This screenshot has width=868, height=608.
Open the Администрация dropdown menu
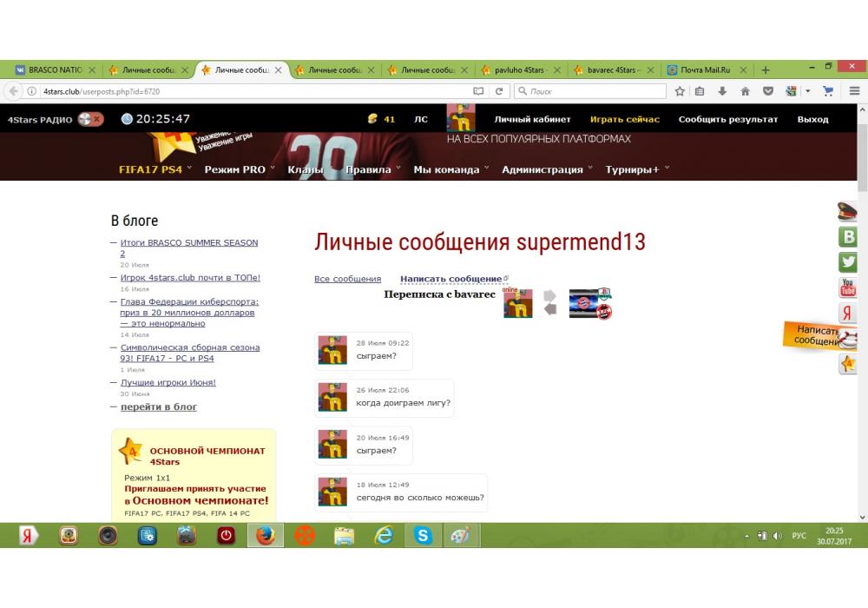pyautogui.click(x=547, y=169)
